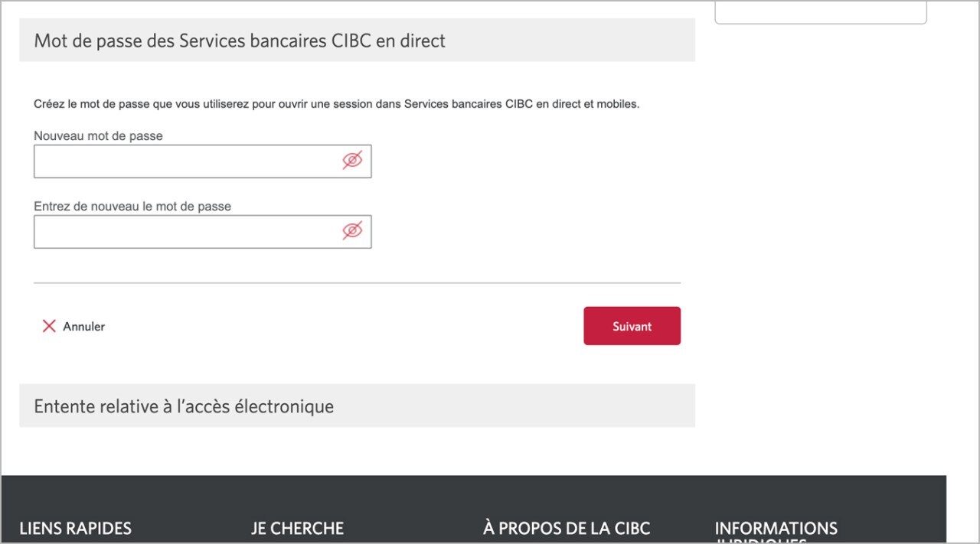This screenshot has height=544, width=980.
Task: Click the red X cancel icon
Action: tap(49, 326)
